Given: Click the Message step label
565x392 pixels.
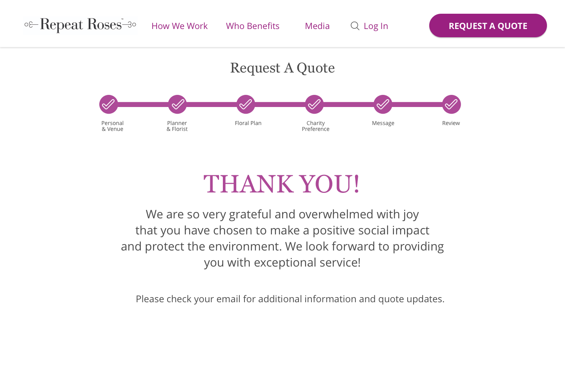Looking at the screenshot, I should [x=383, y=123].
